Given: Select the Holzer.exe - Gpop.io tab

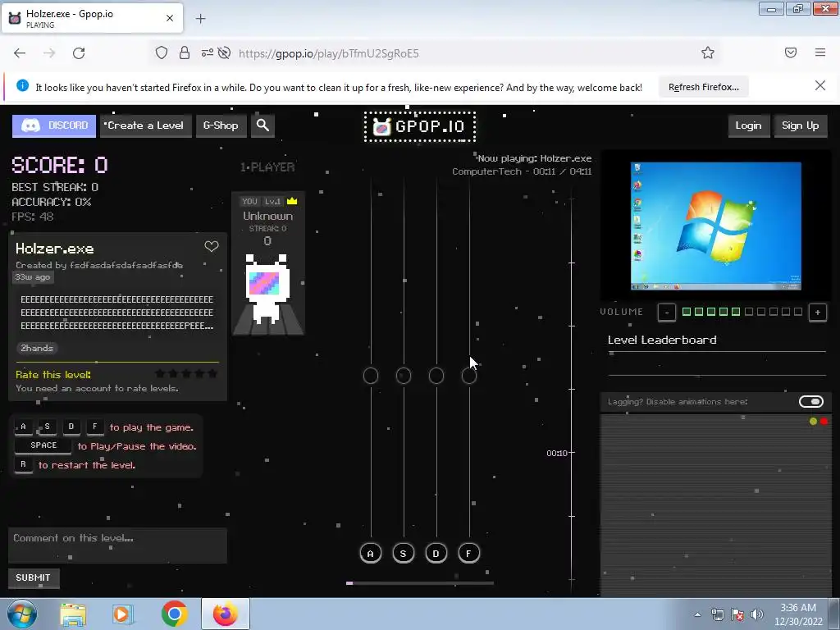Looking at the screenshot, I should [92, 18].
